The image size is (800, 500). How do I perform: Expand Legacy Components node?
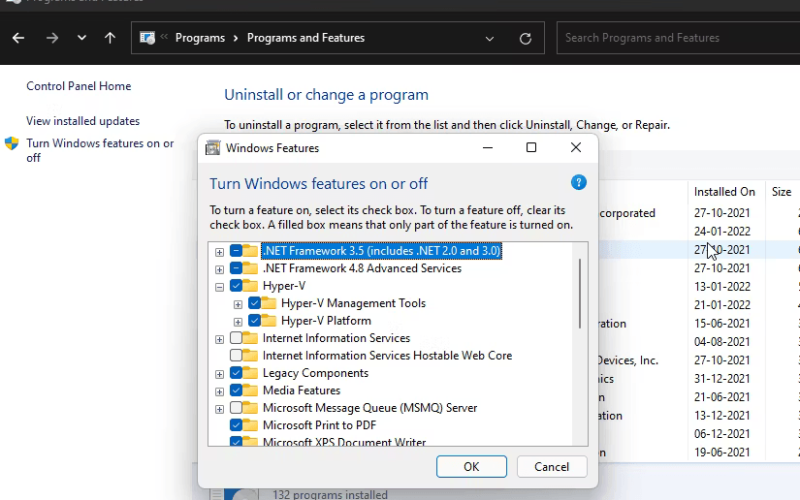pyautogui.click(x=219, y=374)
